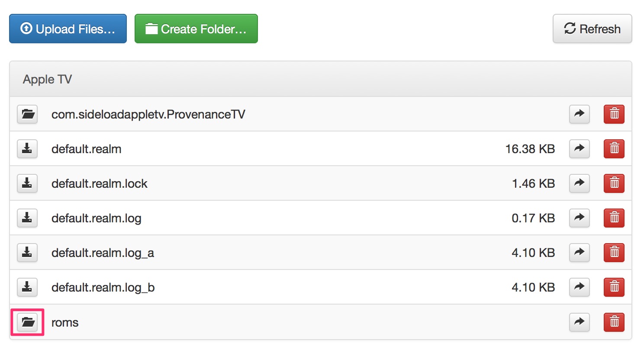Move the com.sideloadappletv.ProvenanceTV folder
Screen dimensions: 644x353
click(579, 114)
